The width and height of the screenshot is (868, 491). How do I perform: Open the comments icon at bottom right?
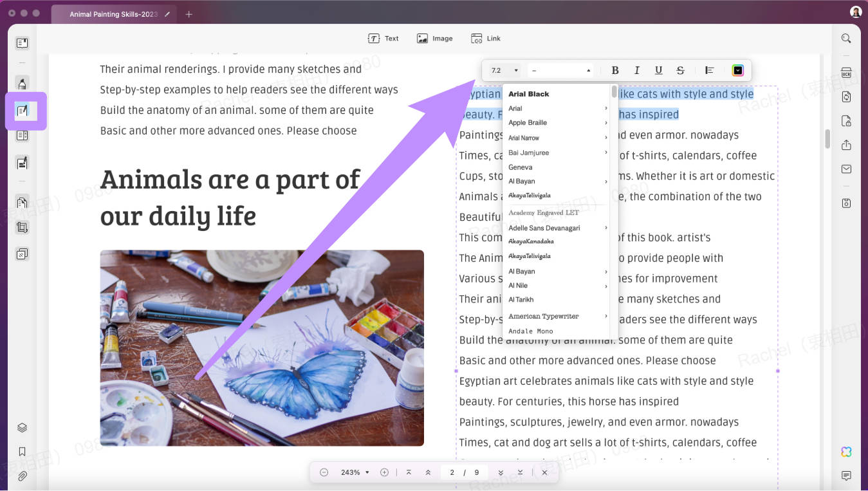click(x=846, y=476)
